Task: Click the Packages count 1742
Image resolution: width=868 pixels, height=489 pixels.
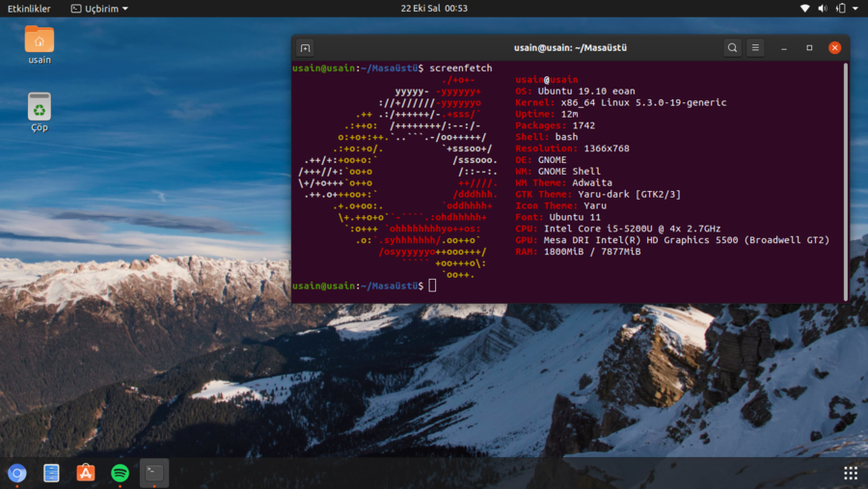Action: 583,125
